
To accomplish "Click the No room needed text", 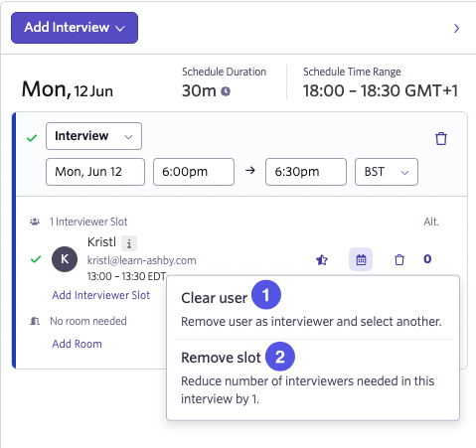I will (88, 321).
